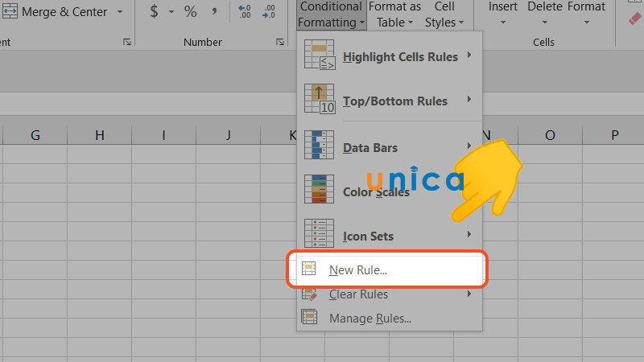Expand Highlight Cells Rules arrow

(x=469, y=55)
